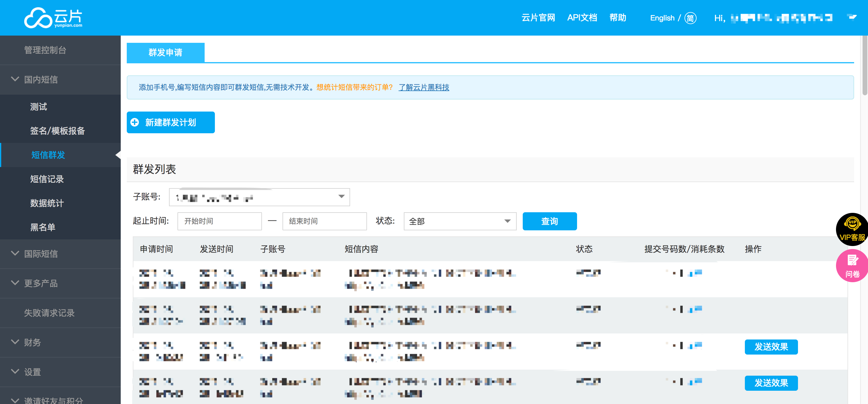The width and height of the screenshot is (868, 404).
Task: Switch language to simplified Chinese icon
Action: coord(691,18)
